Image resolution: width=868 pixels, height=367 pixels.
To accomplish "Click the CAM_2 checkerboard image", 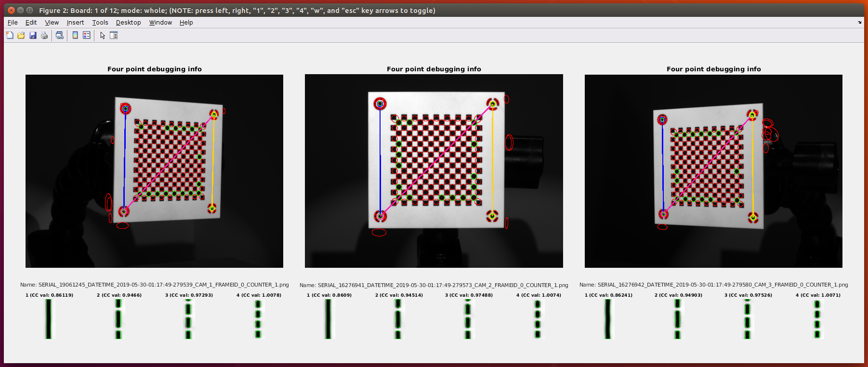I will [x=434, y=171].
